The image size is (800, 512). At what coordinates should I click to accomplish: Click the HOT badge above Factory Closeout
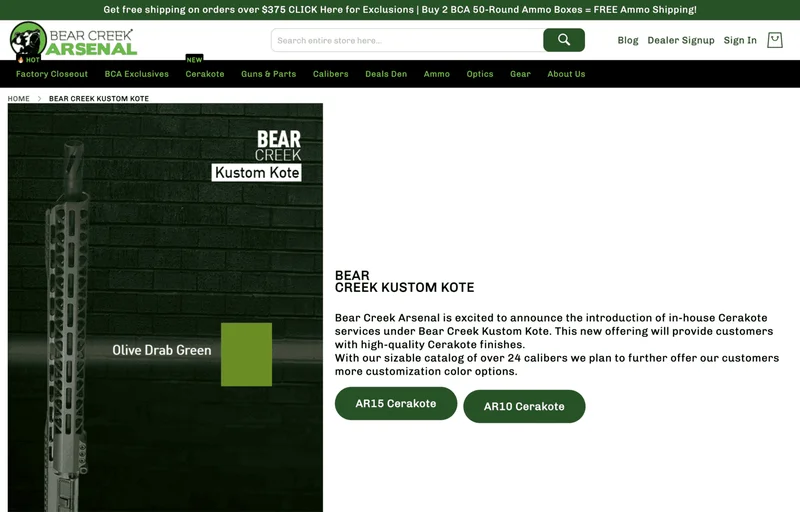pyautogui.click(x=28, y=60)
